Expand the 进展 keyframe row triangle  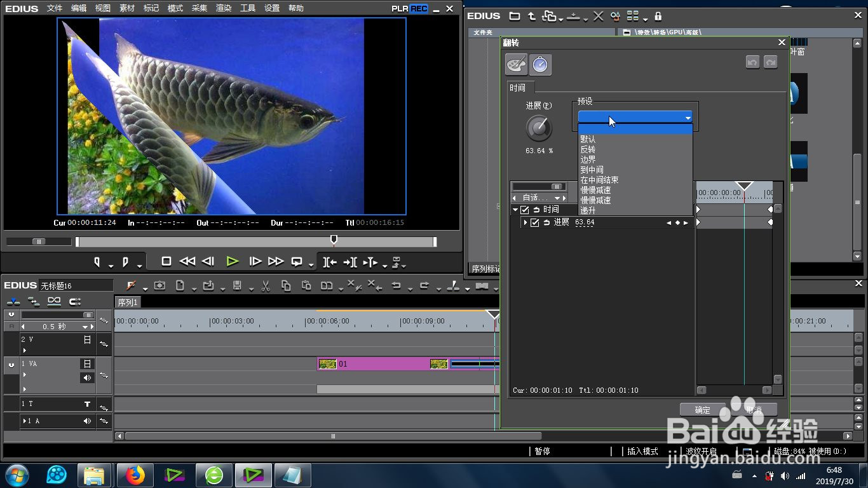pyautogui.click(x=526, y=222)
